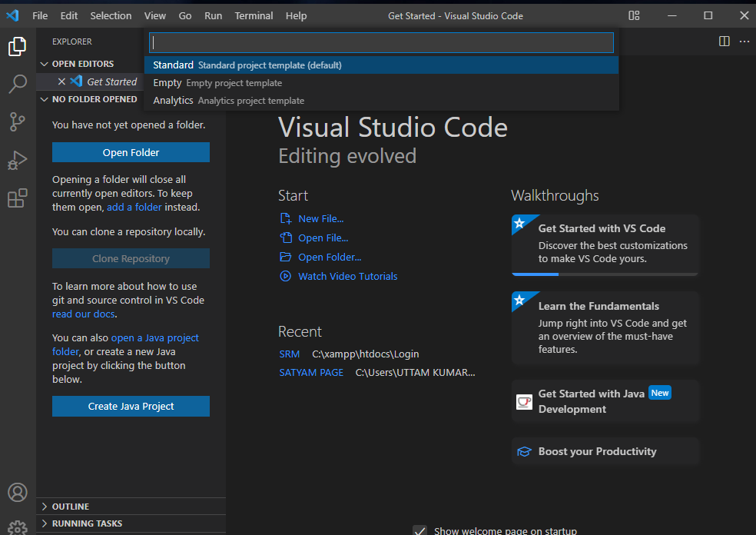The image size is (756, 535).
Task: Open the Accounts icon in activity bar
Action: coord(18,492)
